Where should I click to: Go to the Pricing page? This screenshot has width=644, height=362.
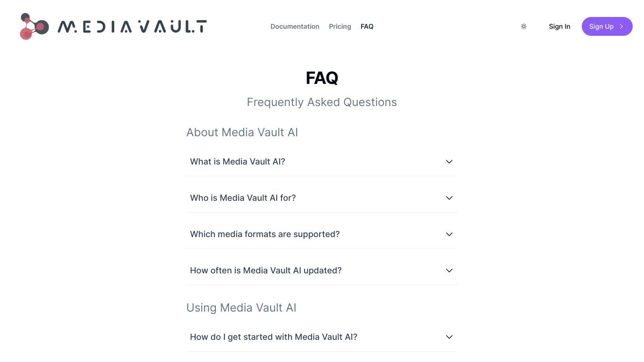click(x=340, y=26)
